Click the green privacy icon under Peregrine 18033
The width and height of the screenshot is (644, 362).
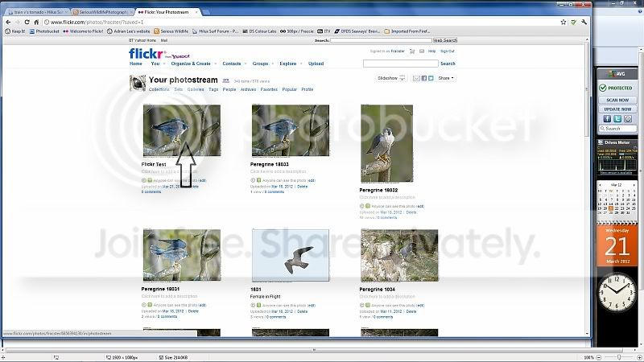tap(258, 180)
